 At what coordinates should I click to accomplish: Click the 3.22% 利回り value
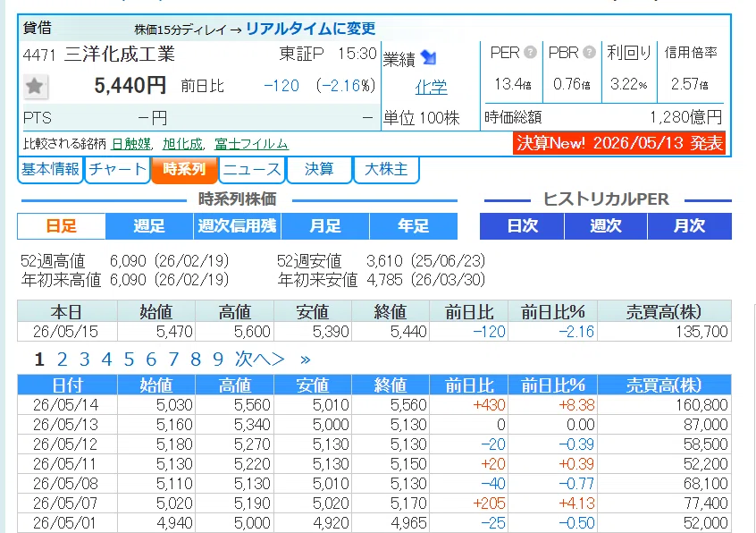pyautogui.click(x=629, y=84)
